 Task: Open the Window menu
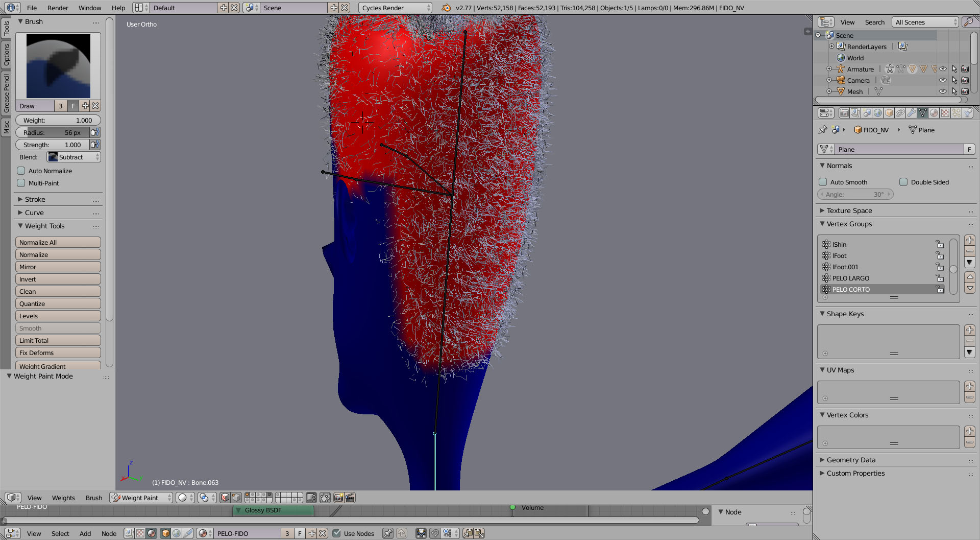(90, 8)
